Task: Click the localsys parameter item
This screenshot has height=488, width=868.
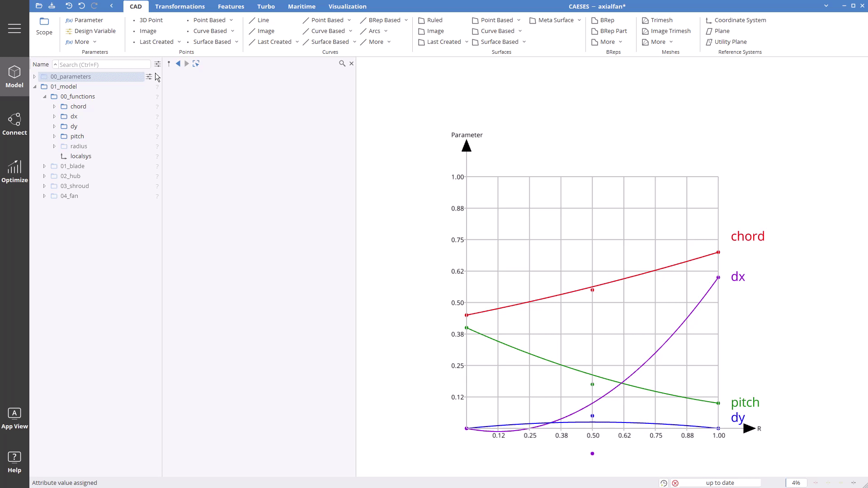Action: 81,156
